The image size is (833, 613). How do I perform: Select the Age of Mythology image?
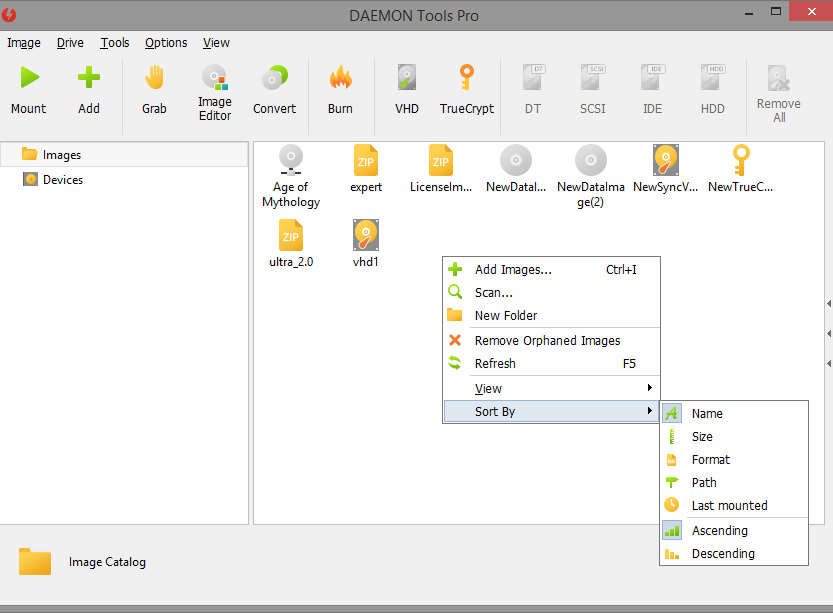point(291,176)
